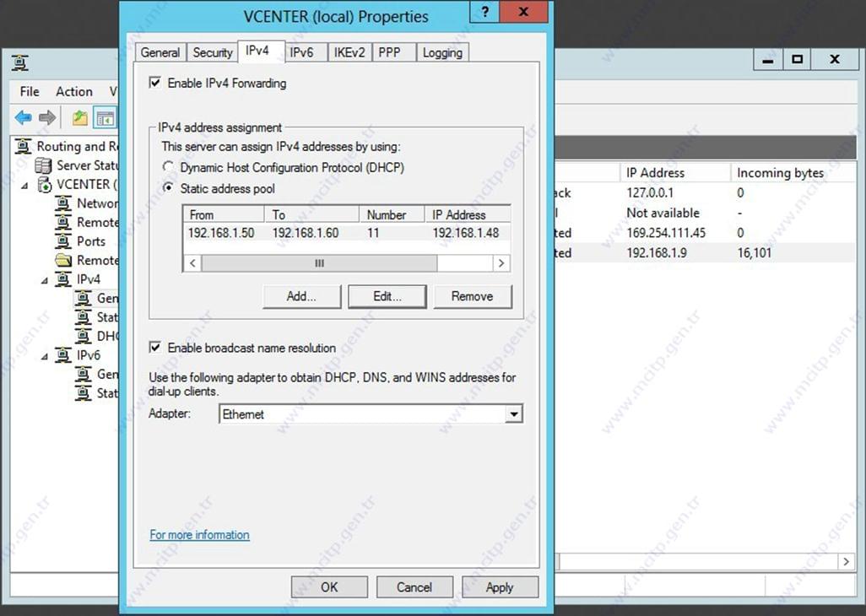This screenshot has width=866, height=616.
Task: Toggle Enable IPv4 Forwarding checkbox
Action: point(155,83)
